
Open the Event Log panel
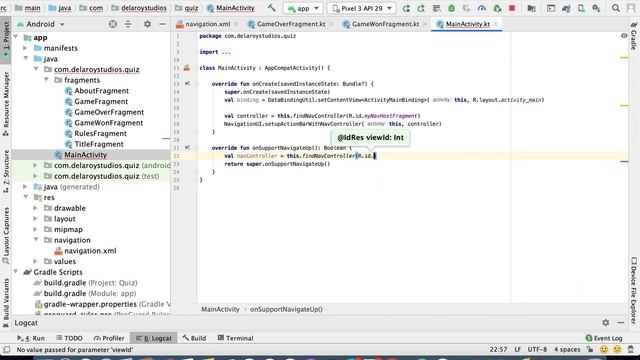(603, 338)
